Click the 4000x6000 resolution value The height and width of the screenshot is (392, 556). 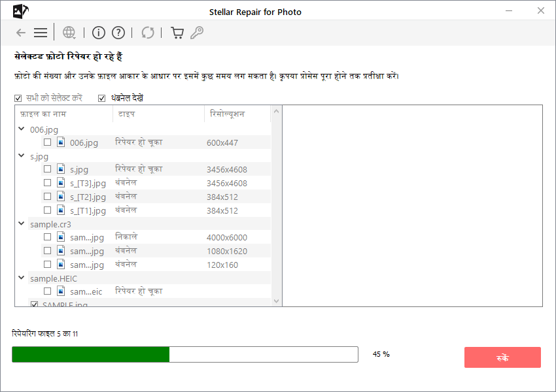227,238
